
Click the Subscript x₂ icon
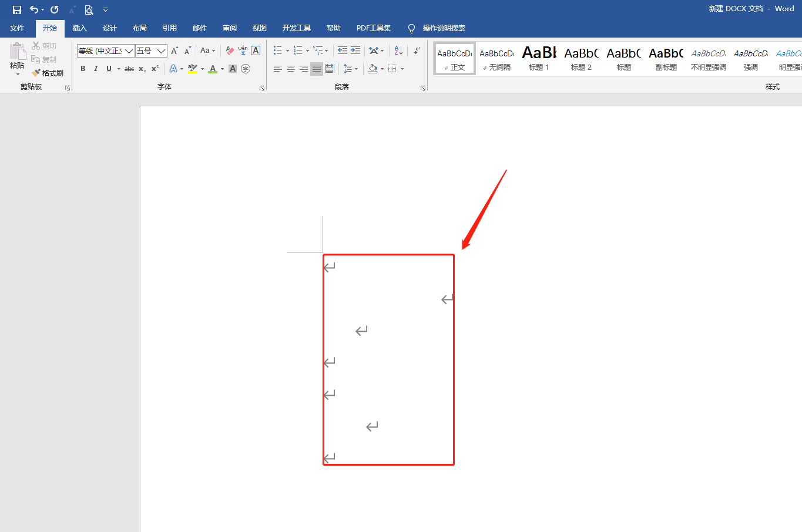pyautogui.click(x=142, y=69)
